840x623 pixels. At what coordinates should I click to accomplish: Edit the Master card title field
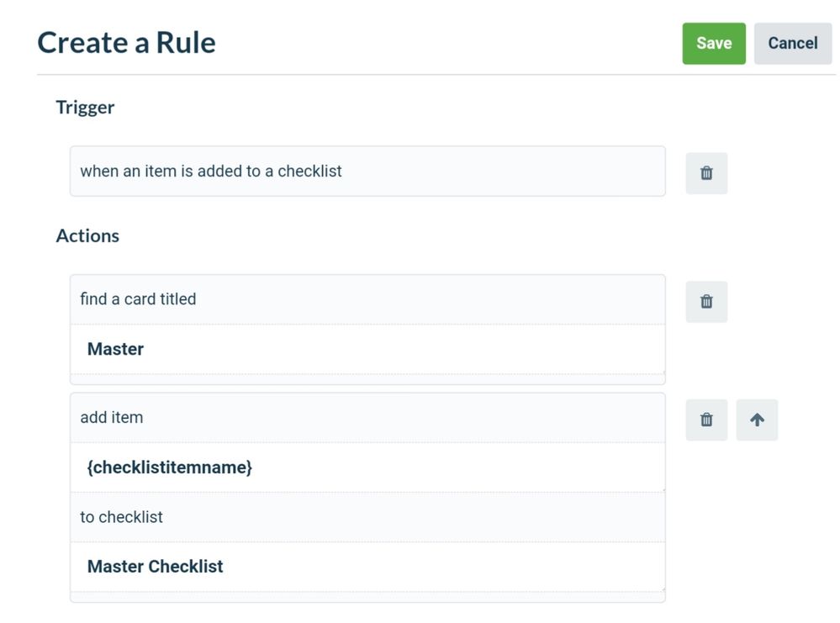click(367, 349)
